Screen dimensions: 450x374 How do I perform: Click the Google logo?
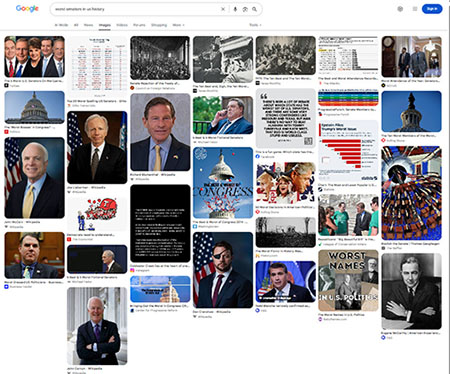coord(27,9)
